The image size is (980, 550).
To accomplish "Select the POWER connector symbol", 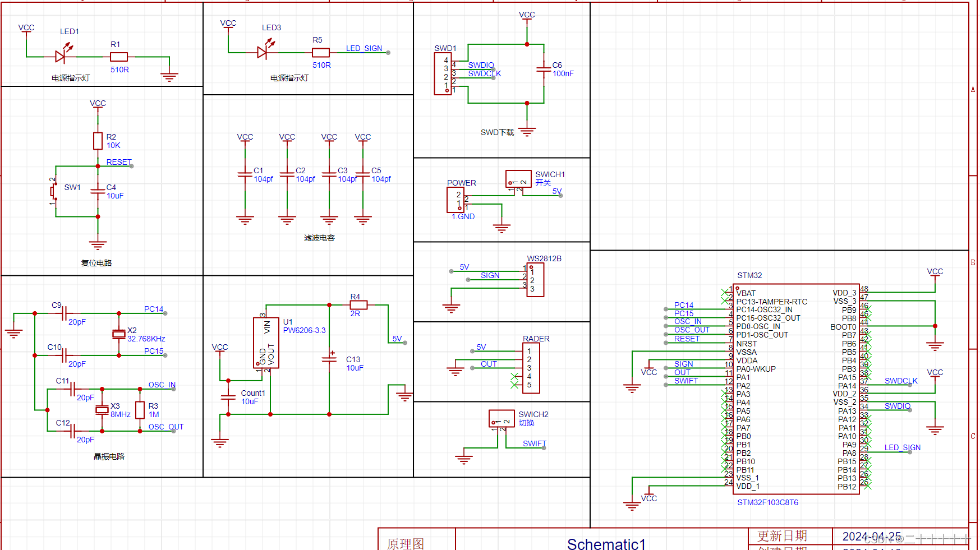I will point(455,200).
